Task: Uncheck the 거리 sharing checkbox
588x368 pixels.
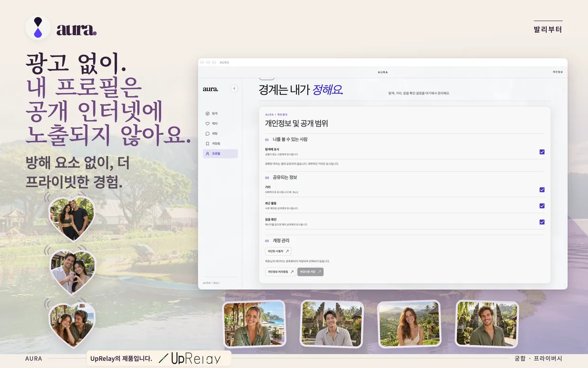Action: click(542, 189)
